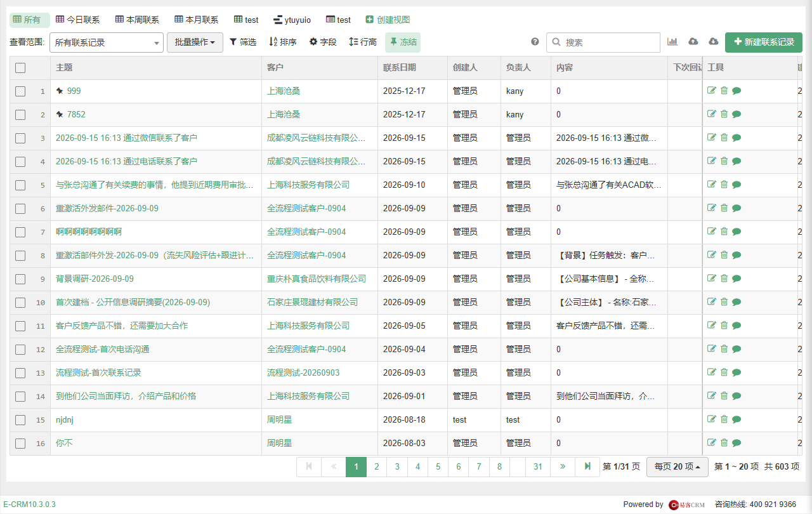Screen dimensions: 812x514
Task: Click the cloud upload import icon
Action: [693, 42]
